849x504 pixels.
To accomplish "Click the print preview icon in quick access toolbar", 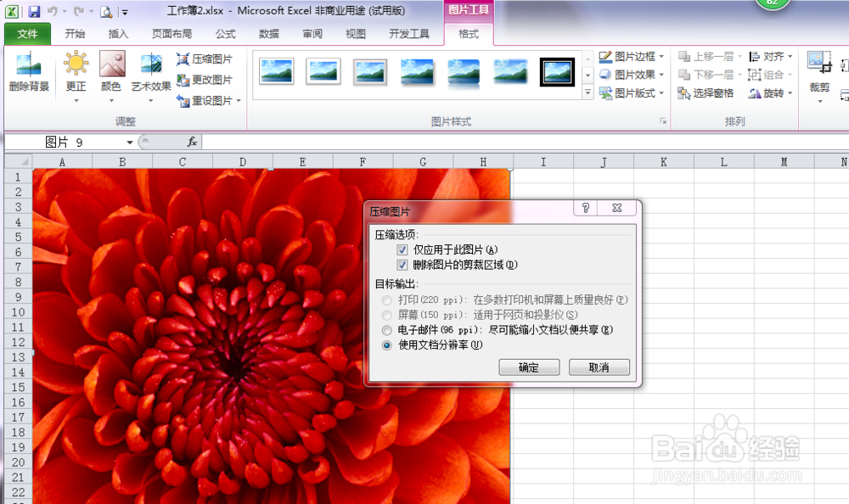I will pos(106,11).
